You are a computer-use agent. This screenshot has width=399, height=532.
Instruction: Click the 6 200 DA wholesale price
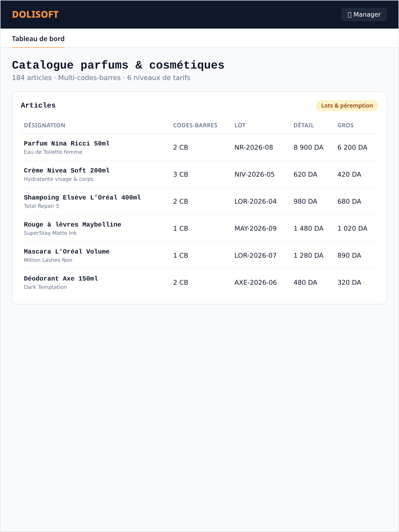pos(352,148)
